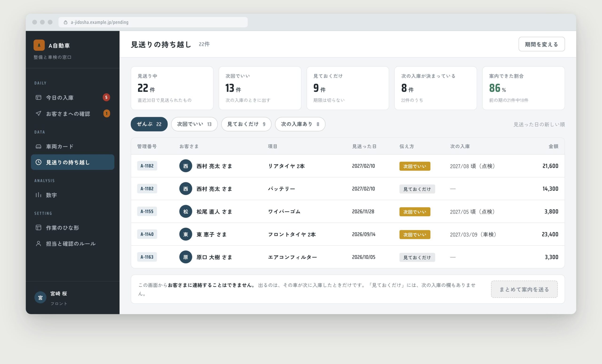
Task: Click the 今日の入庫 sidebar icon
Action: [38, 98]
